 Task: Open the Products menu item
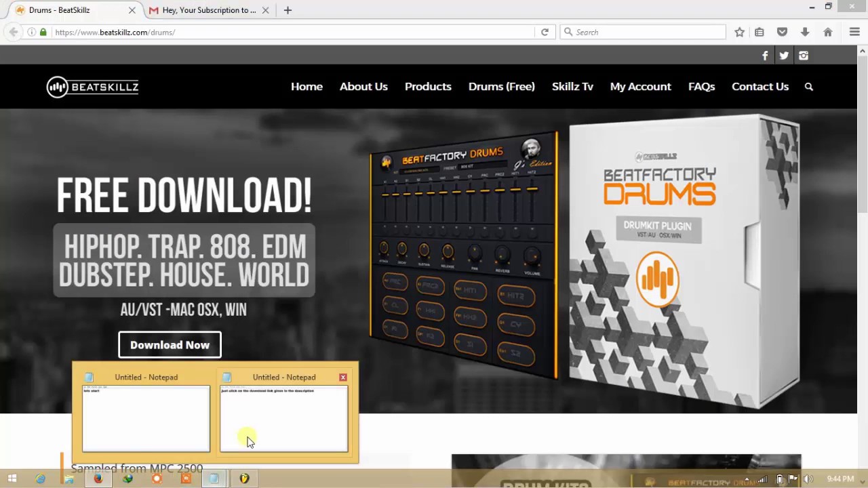pos(428,87)
